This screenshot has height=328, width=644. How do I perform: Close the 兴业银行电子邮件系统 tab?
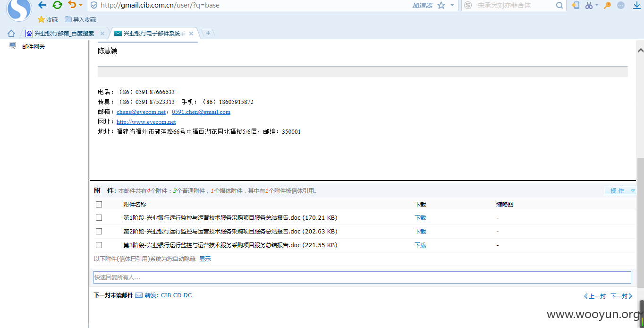(191, 34)
